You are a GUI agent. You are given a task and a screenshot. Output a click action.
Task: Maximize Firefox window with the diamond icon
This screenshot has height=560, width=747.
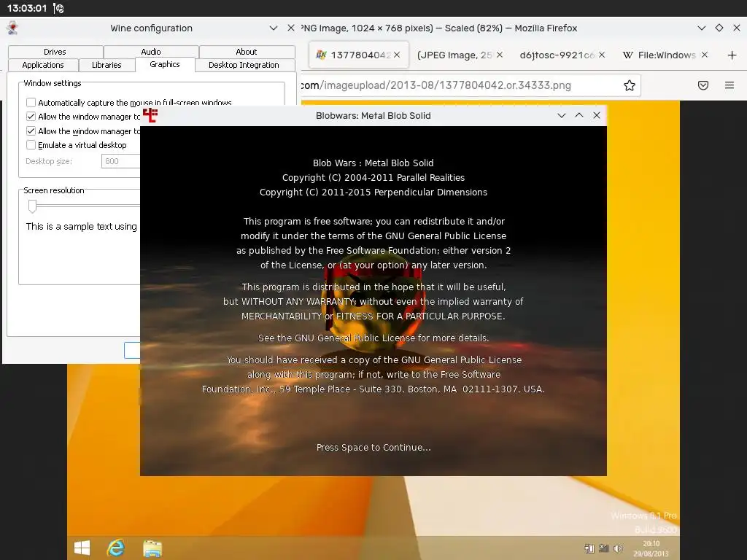tap(719, 28)
